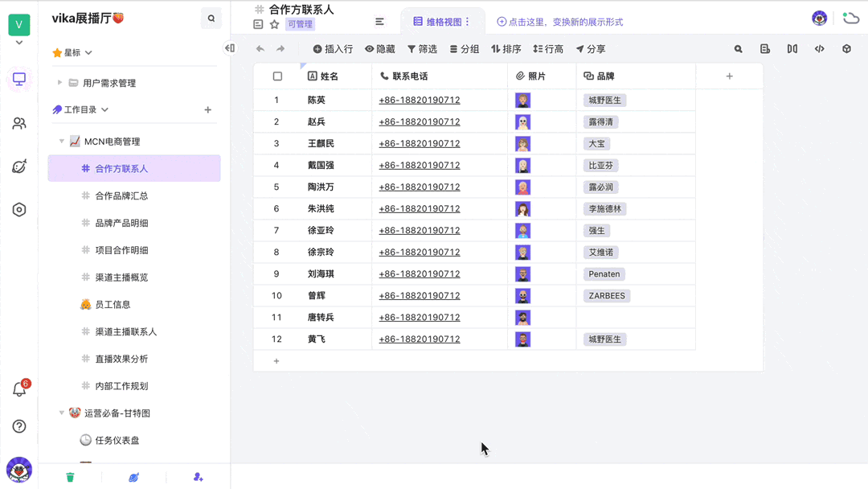
Task: Open the contacts icon in left rail
Action: point(19,123)
